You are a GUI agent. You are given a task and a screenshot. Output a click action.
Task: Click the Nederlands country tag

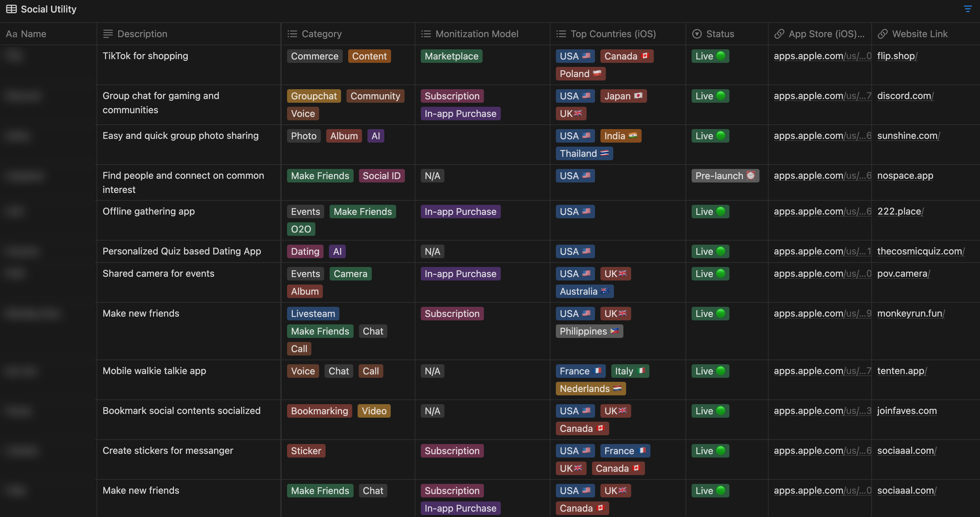[x=590, y=389]
